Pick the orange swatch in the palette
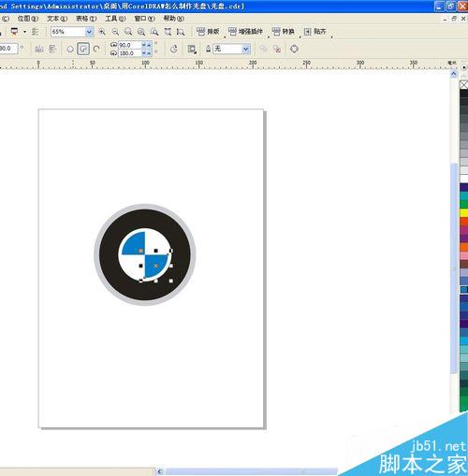This screenshot has width=468, height=476. (463, 247)
